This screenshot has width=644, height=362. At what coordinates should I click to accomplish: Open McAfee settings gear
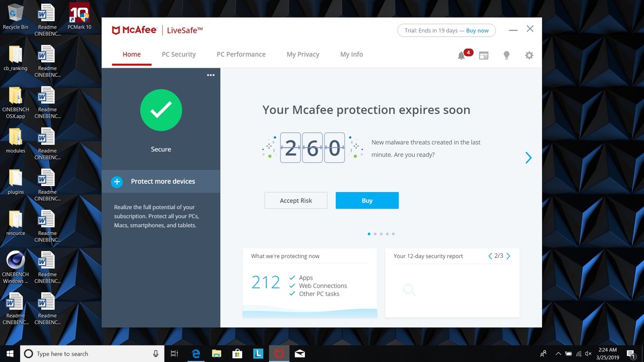pyautogui.click(x=529, y=55)
